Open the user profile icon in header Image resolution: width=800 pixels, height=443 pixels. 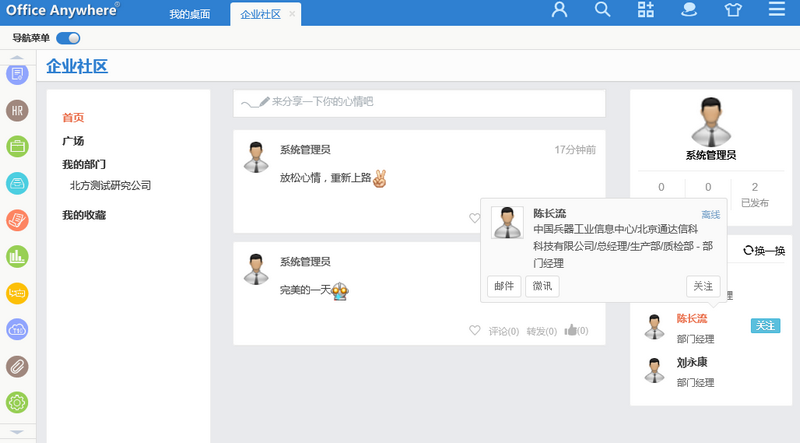559,11
